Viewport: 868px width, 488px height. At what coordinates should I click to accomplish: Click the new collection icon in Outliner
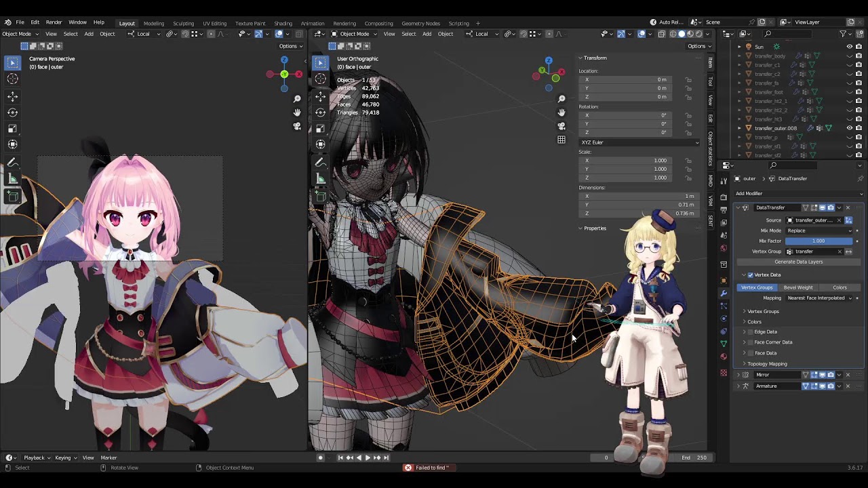click(861, 34)
